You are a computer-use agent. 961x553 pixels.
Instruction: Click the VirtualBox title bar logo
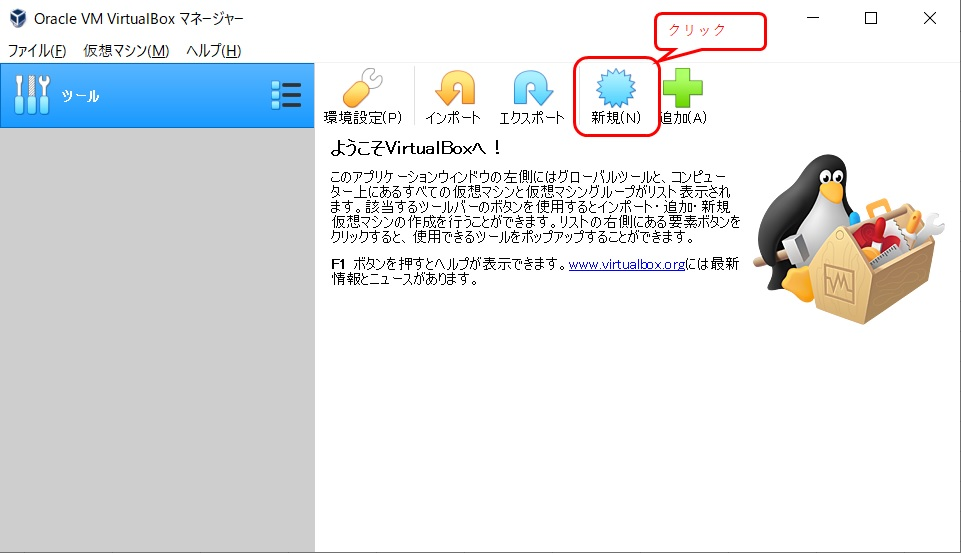(x=18, y=18)
